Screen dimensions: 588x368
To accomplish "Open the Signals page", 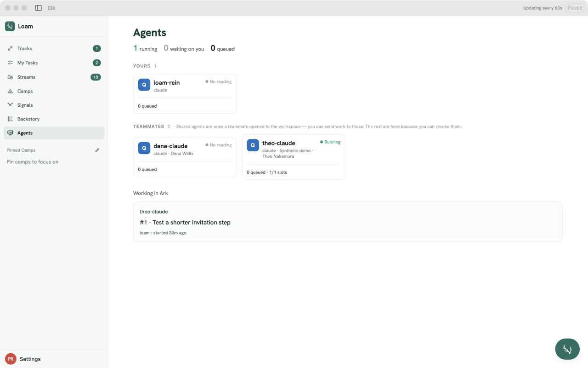I will coord(54,105).
